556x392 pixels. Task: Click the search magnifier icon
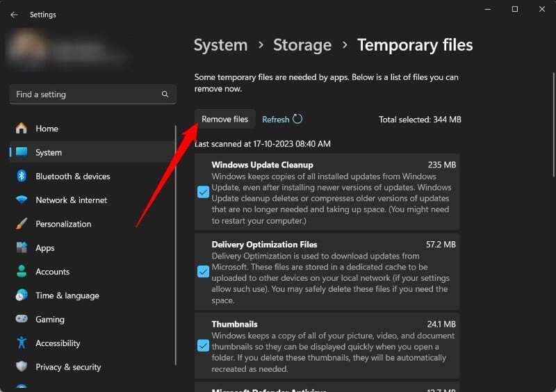tap(165, 94)
